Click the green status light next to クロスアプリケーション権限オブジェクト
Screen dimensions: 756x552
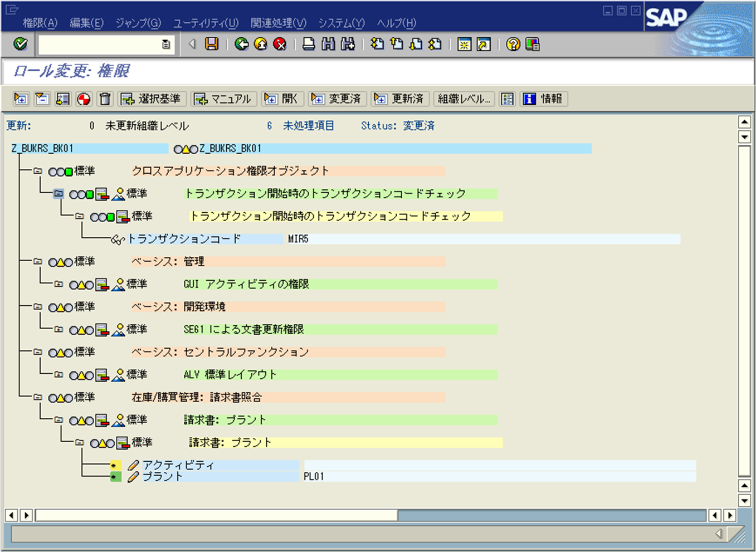70,171
